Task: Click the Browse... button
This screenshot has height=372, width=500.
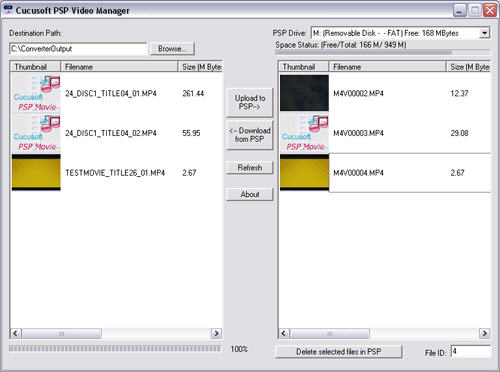Action: 172,49
